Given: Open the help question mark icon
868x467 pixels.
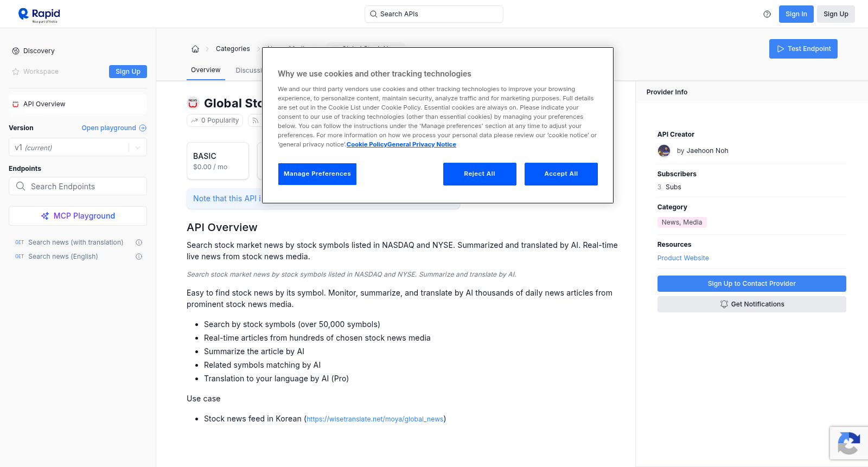Looking at the screenshot, I should point(767,14).
